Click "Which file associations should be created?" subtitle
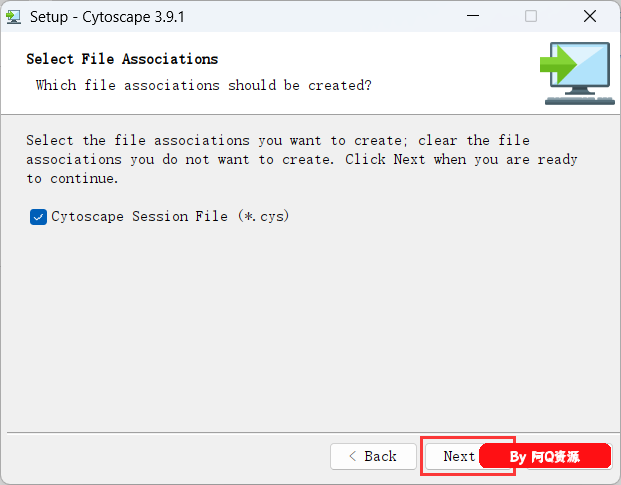The image size is (621, 485). pos(204,86)
